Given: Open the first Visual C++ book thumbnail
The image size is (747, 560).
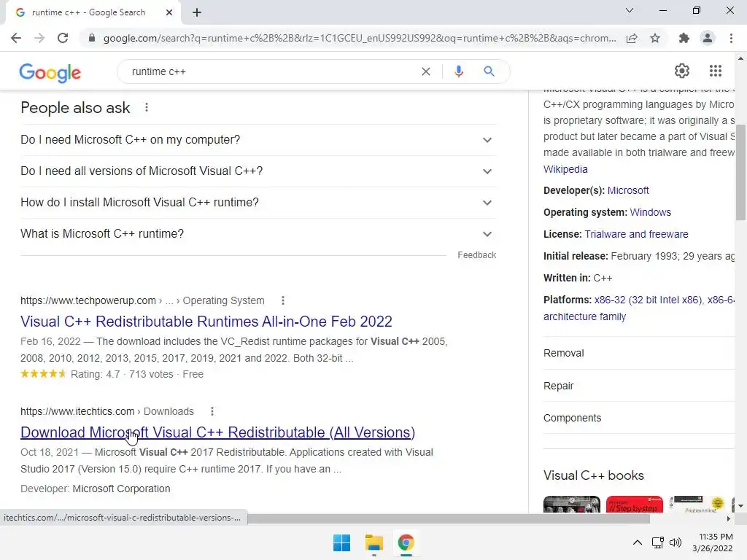Looking at the screenshot, I should [572, 505].
